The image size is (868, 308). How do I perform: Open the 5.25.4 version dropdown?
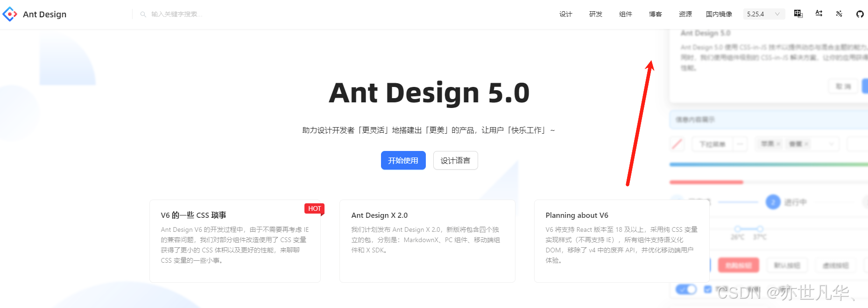764,14
